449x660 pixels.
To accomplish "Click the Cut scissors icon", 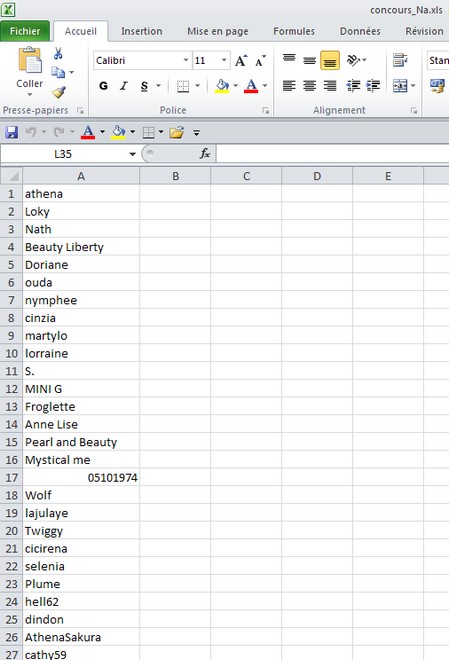I will tap(58, 53).
